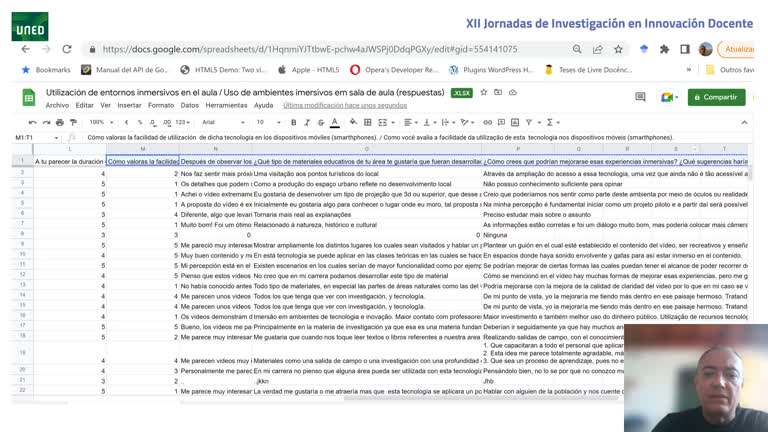
Task: Click the format as currency icon
Action: pyautogui.click(x=126, y=122)
